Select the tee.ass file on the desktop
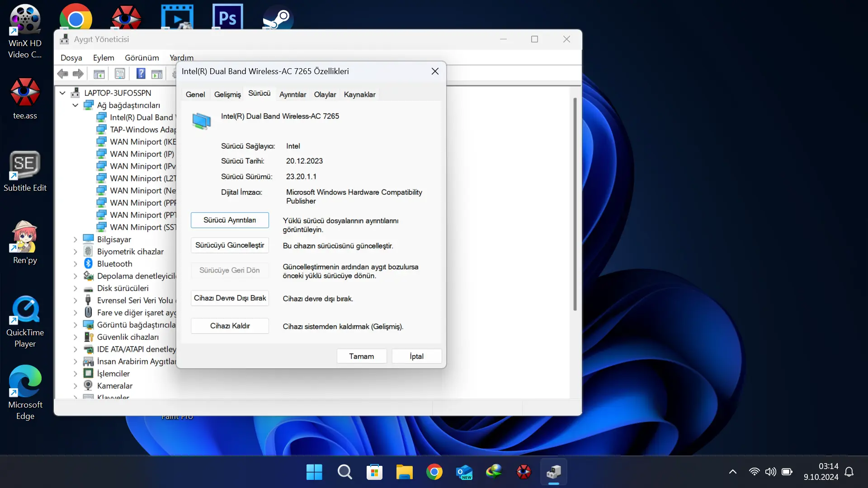The height and width of the screenshot is (488, 868). click(25, 99)
